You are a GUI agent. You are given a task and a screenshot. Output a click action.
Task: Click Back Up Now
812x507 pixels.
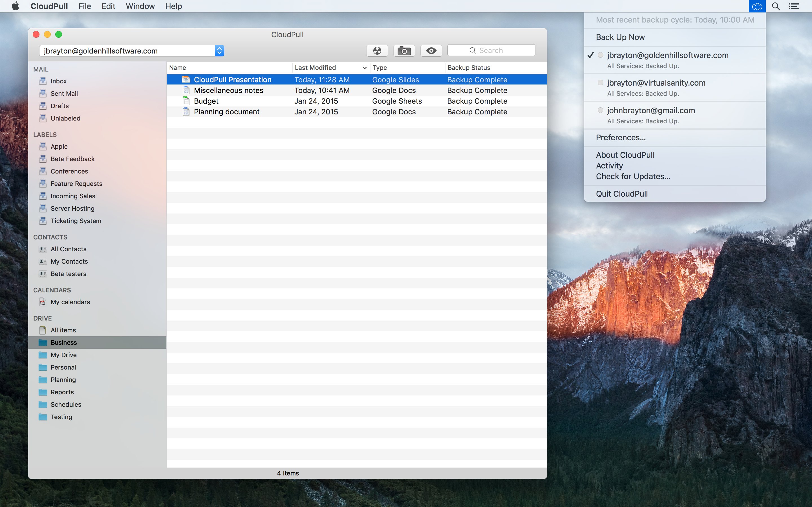(620, 37)
